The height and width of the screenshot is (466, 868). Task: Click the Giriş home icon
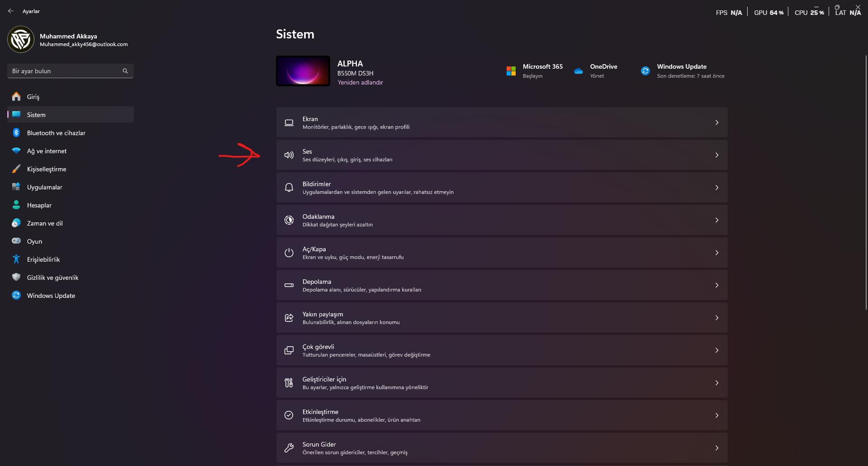(16, 96)
